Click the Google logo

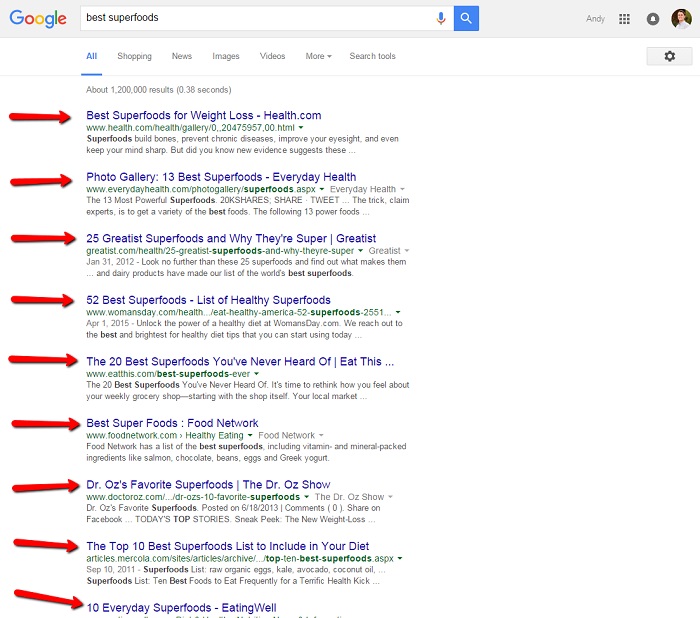[x=38, y=18]
